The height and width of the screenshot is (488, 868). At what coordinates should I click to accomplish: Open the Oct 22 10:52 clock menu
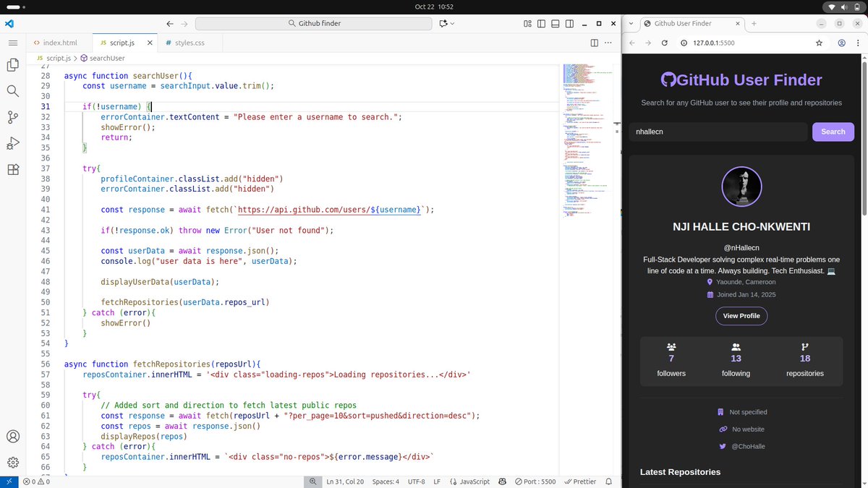click(434, 7)
